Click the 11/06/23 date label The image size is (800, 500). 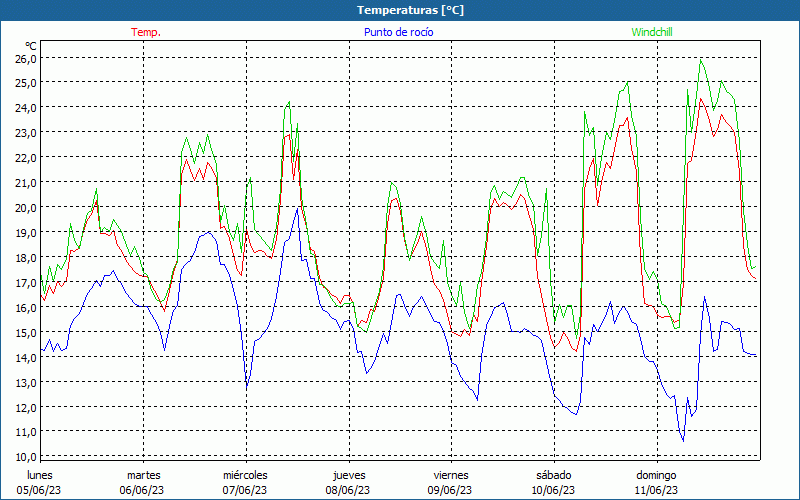pos(656,490)
